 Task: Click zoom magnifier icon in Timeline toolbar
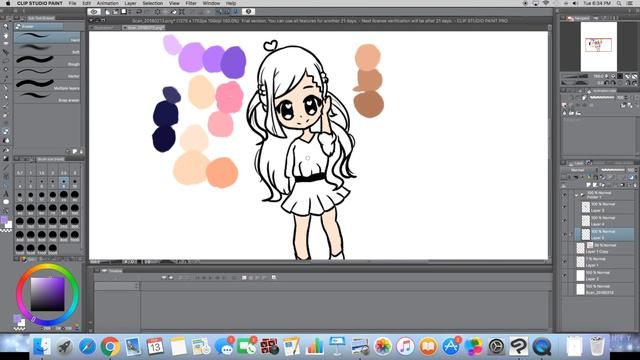click(x=274, y=278)
